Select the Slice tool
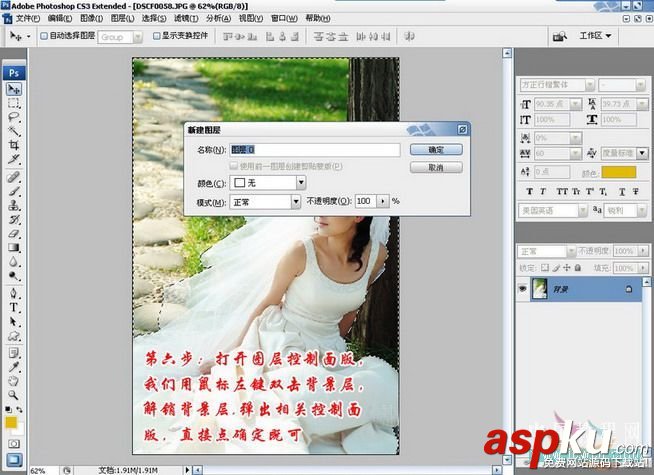Viewport: 654px width, 475px height. (x=14, y=159)
